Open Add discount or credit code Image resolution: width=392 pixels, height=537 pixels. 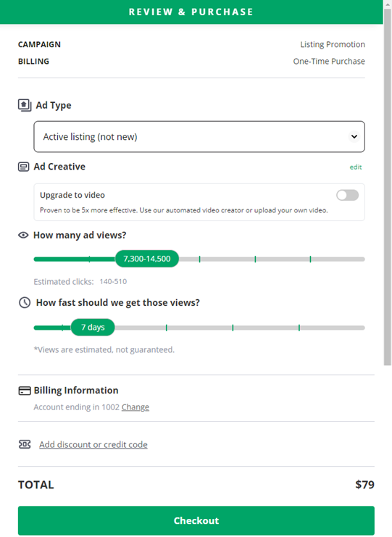[x=93, y=444]
